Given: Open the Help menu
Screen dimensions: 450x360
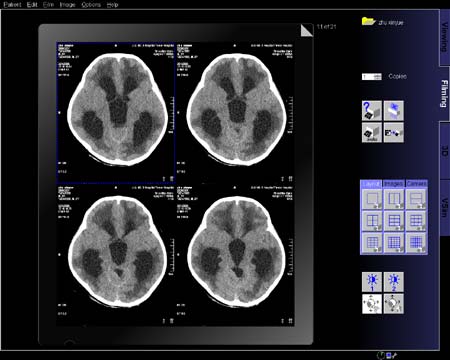Looking at the screenshot, I should click(113, 5).
